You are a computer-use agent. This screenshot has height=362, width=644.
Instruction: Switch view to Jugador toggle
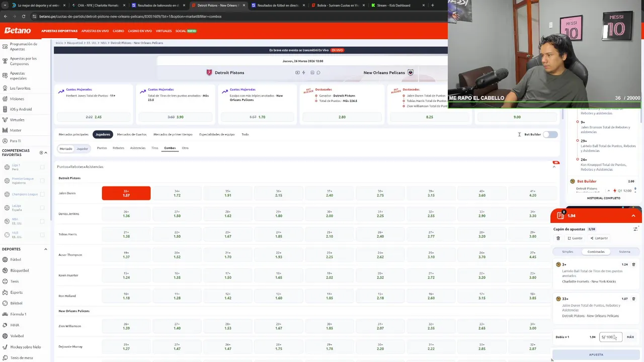click(82, 148)
